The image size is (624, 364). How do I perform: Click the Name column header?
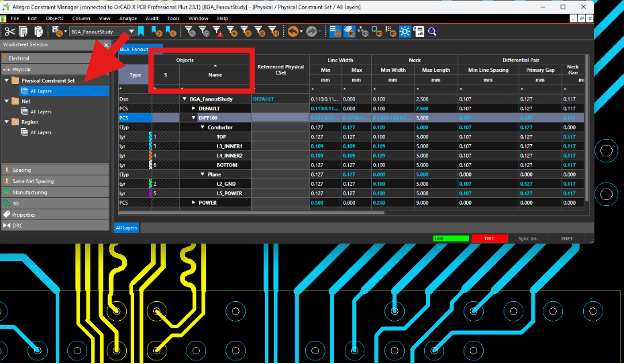pos(215,75)
